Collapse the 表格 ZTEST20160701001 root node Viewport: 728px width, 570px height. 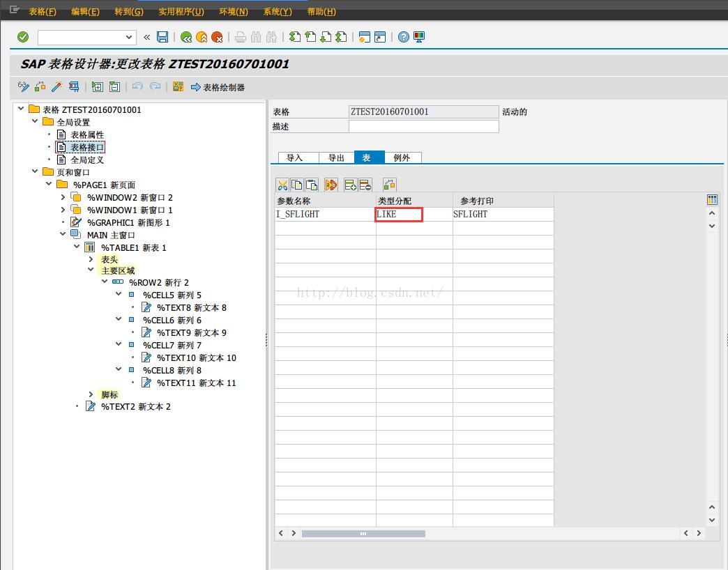tap(21, 109)
